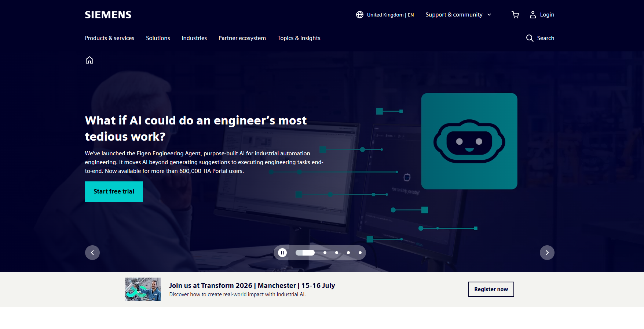Image resolution: width=644 pixels, height=329 pixels.
Task: Select the second carousel slide dot
Action: coord(325,253)
